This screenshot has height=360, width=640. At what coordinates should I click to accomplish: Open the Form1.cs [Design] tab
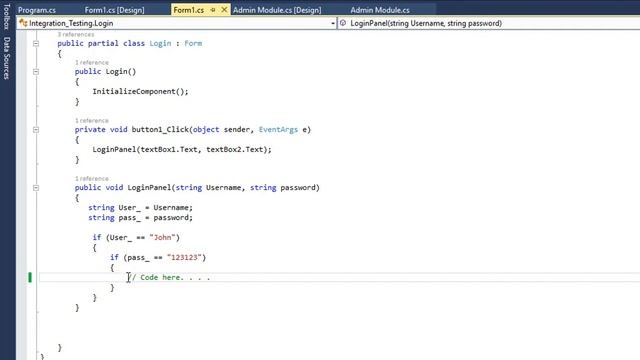tap(114, 10)
